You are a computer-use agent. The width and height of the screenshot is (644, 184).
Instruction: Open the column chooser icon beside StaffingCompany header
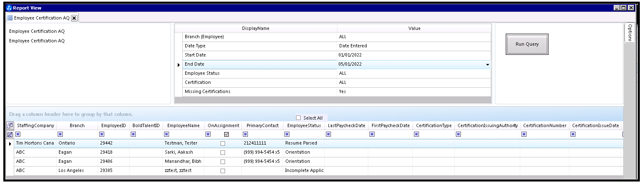coord(10,125)
